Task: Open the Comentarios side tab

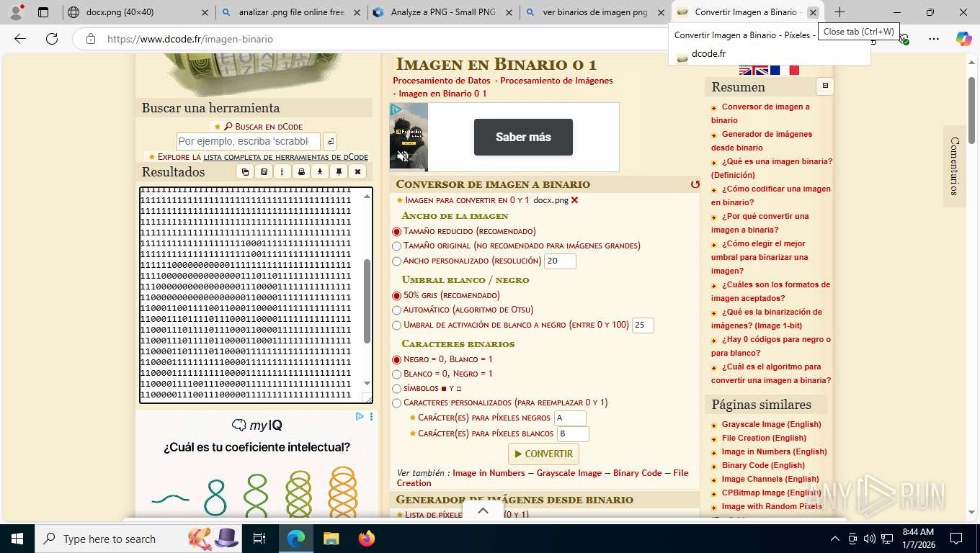Action: click(954, 166)
